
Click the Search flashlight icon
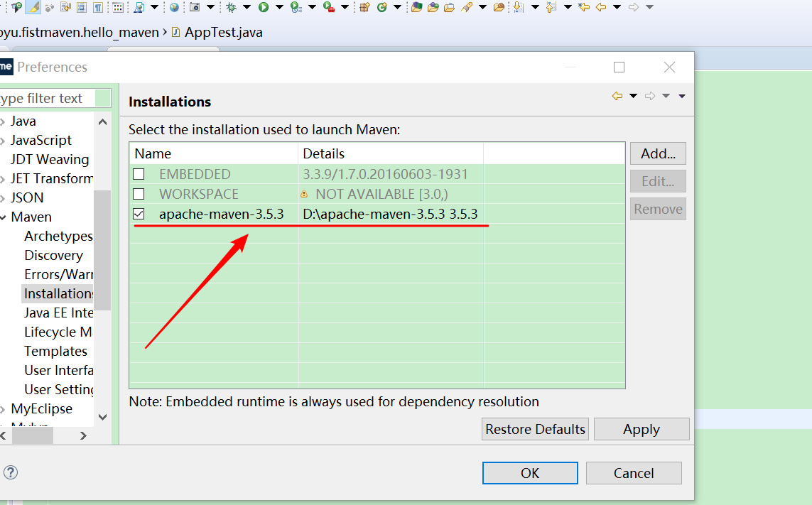pos(467,7)
